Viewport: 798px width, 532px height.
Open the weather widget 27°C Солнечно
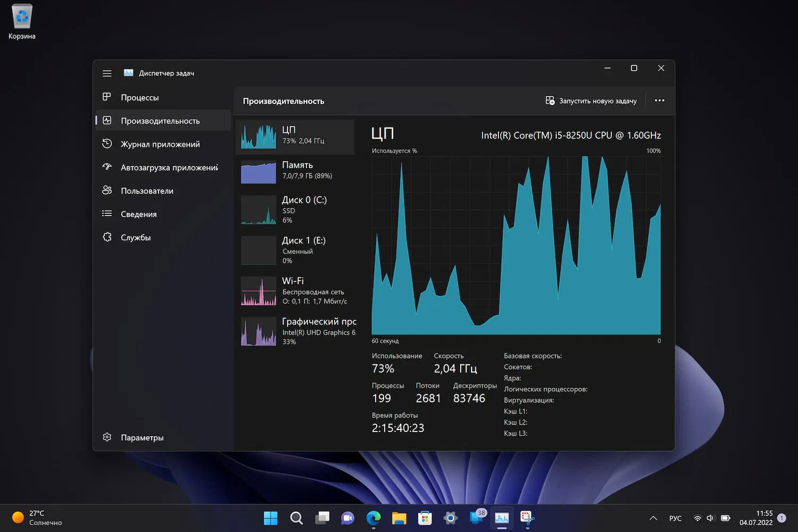[x=37, y=518]
